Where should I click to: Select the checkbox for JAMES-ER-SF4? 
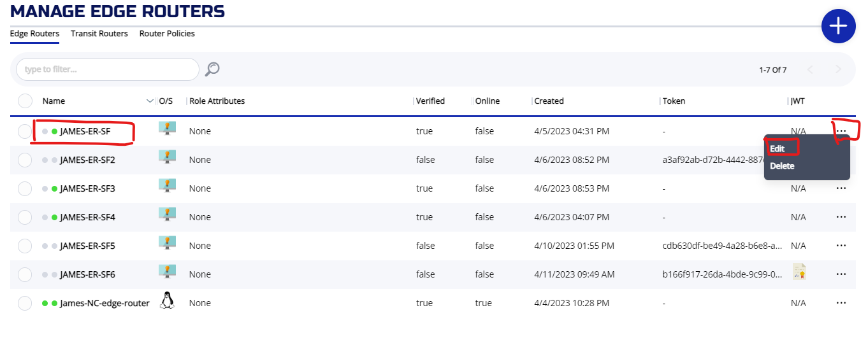pos(25,217)
